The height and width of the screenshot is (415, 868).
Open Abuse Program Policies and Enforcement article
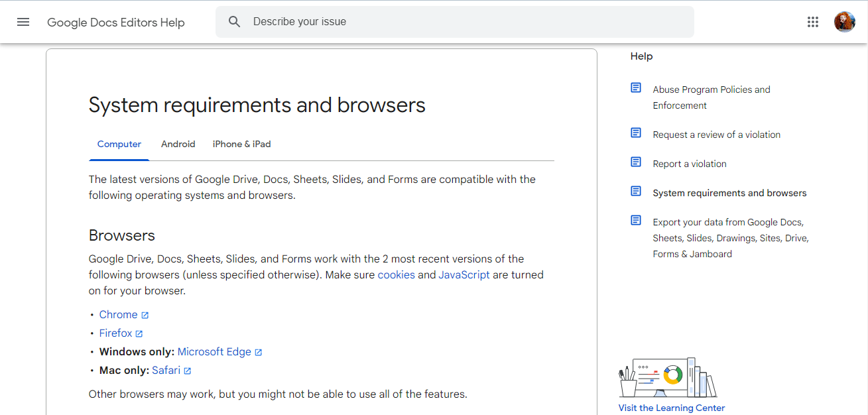point(712,97)
